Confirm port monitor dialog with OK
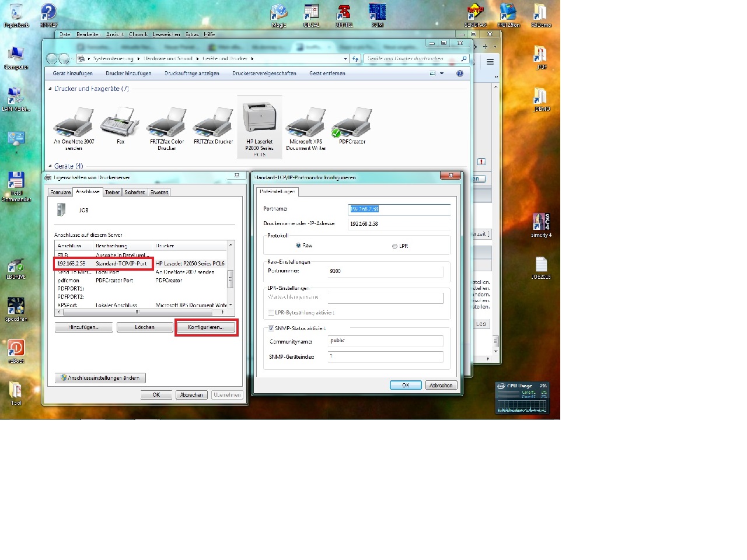The height and width of the screenshot is (560, 747). tap(406, 385)
